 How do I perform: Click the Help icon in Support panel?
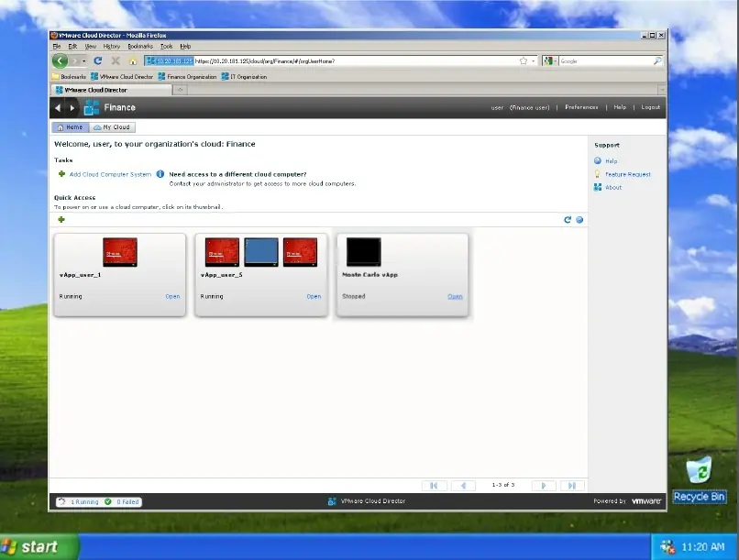tap(598, 160)
